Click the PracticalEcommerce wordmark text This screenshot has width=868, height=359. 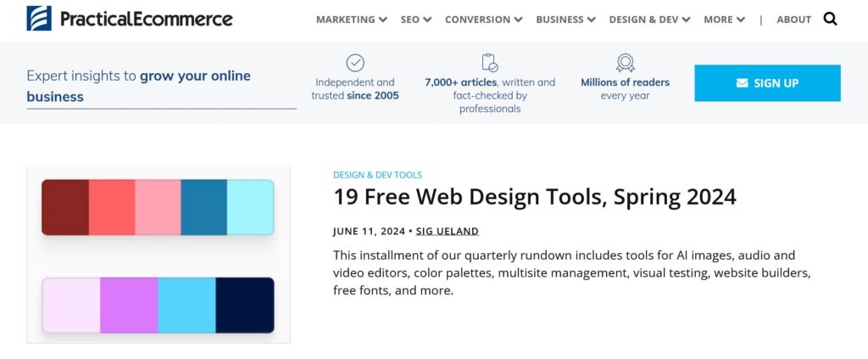146,19
